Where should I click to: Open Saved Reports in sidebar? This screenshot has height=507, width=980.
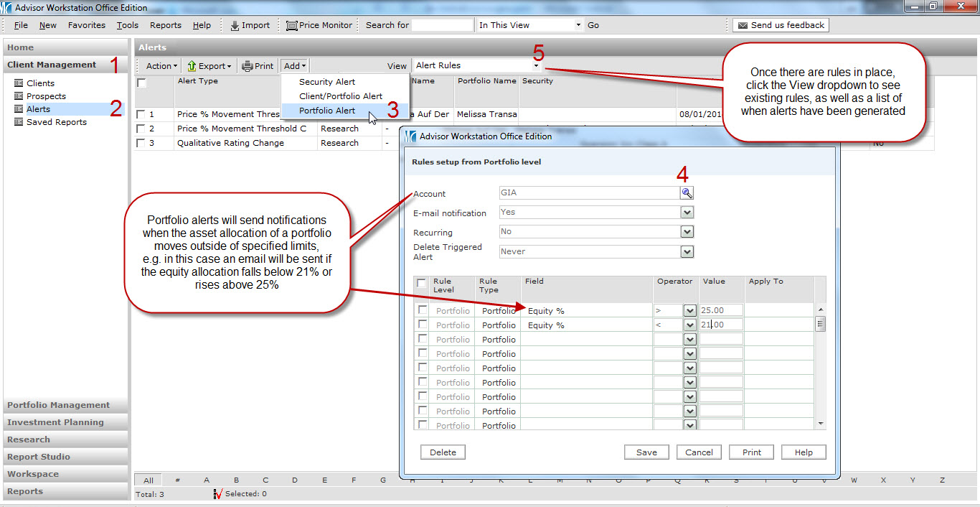point(56,122)
